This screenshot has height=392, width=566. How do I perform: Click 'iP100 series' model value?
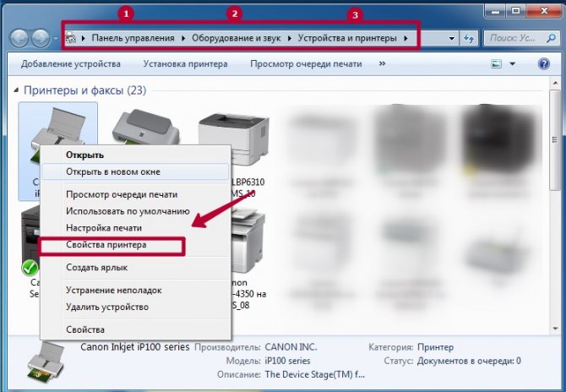click(x=287, y=361)
